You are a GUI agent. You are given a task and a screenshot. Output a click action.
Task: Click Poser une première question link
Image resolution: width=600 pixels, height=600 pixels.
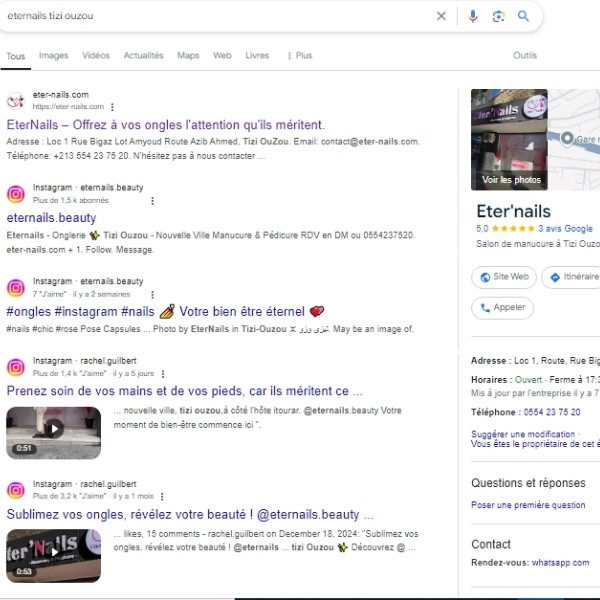[x=528, y=505]
